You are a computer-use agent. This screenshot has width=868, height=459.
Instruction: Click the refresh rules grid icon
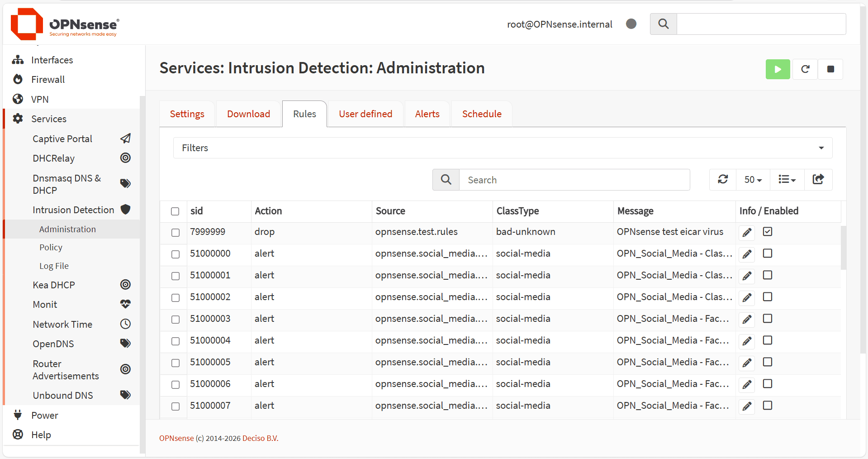pyautogui.click(x=723, y=180)
